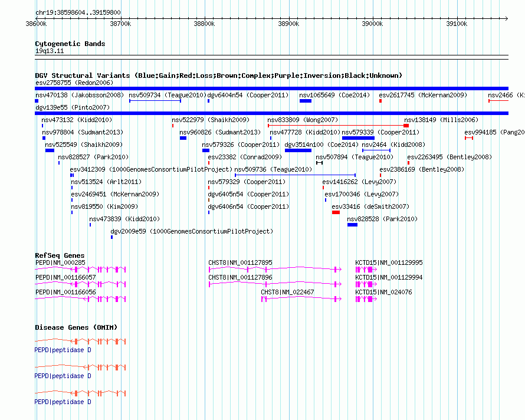Open dgv2009e59 1000Genomes variant label
This screenshot has width=525, height=420.
[192, 231]
